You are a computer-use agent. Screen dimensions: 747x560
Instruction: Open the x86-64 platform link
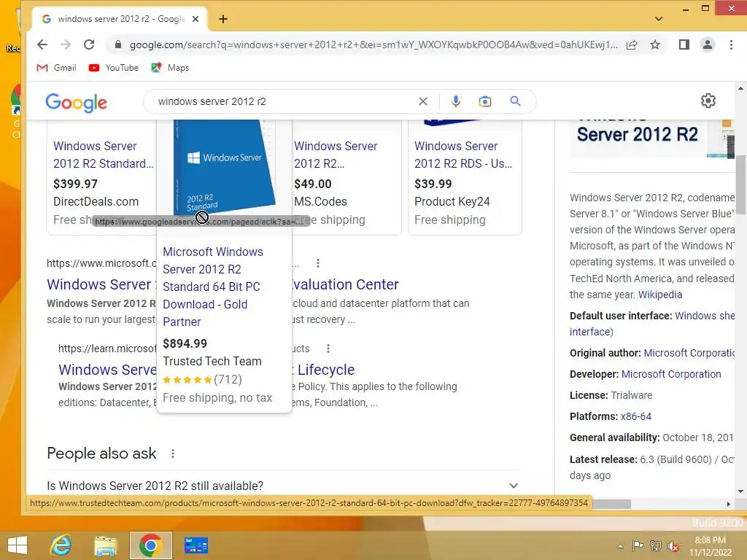[x=636, y=416]
